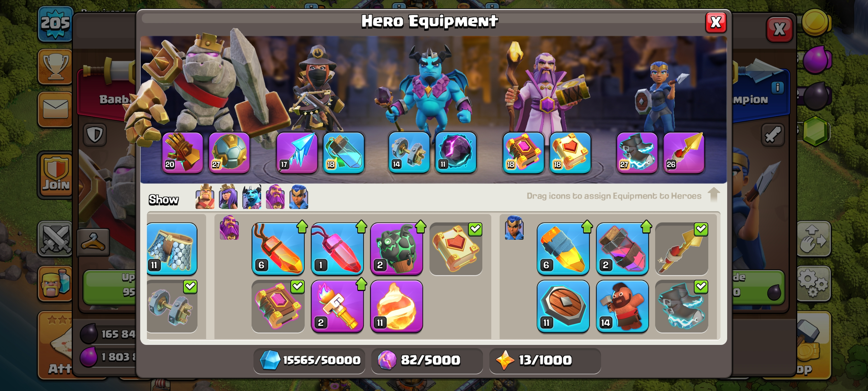This screenshot has width=868, height=391.
Task: Open the level 2 Heroic Torch
Action: tap(337, 306)
